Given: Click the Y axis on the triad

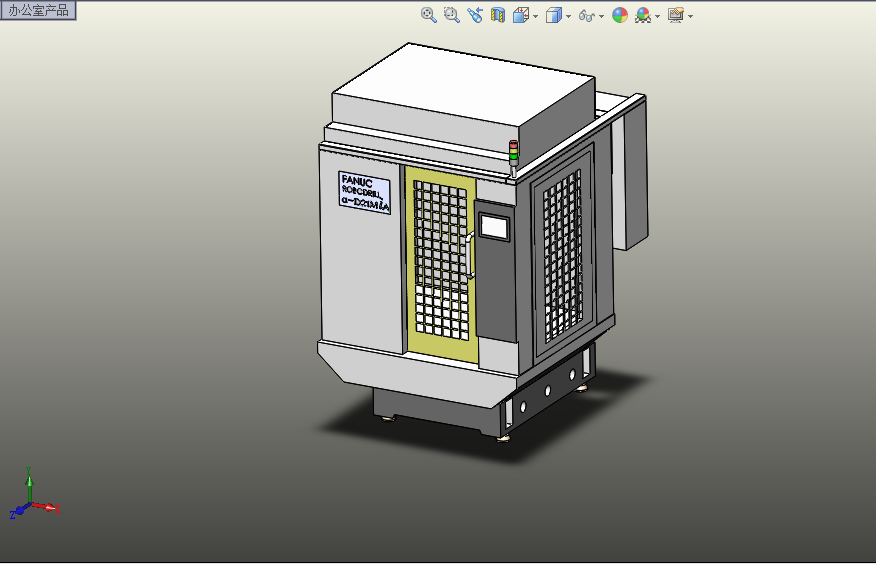Looking at the screenshot, I should (x=29, y=484).
